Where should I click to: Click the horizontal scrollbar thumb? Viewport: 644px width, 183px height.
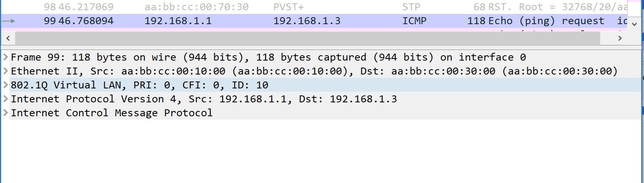tap(308, 38)
